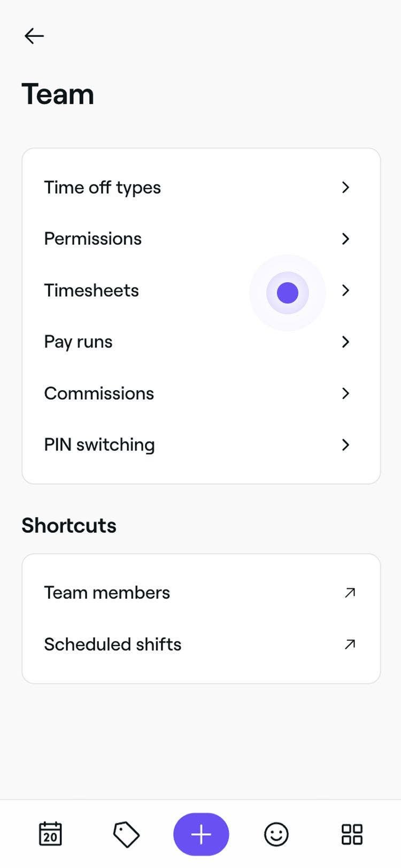Click external arrow beside Scheduled shifts
Screen dimensions: 401x868
(x=350, y=644)
